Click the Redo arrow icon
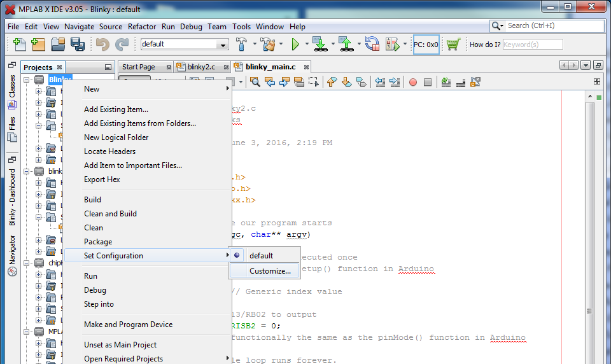This screenshot has width=611, height=364. (122, 45)
